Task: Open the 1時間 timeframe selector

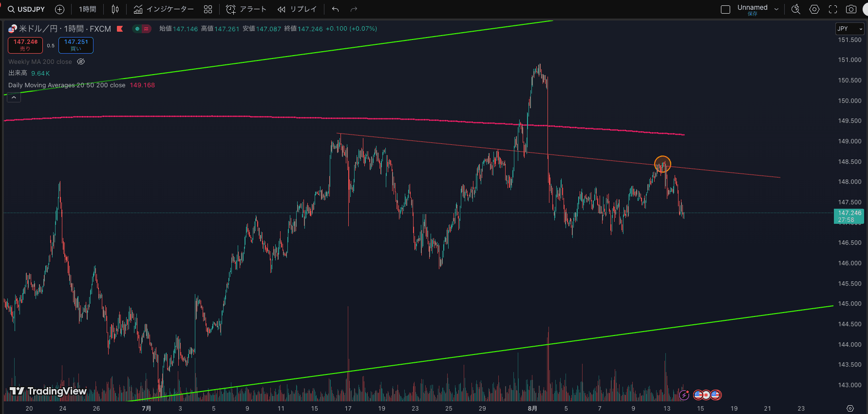Action: tap(88, 9)
